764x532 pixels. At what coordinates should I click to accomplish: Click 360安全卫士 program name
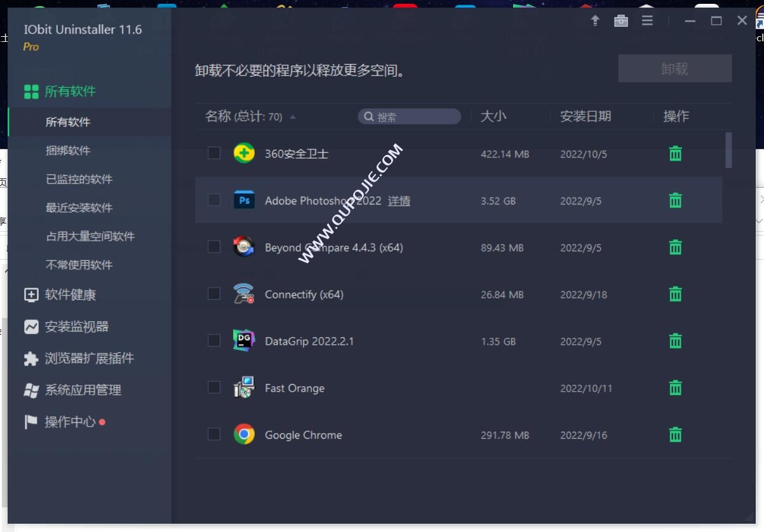(x=297, y=154)
